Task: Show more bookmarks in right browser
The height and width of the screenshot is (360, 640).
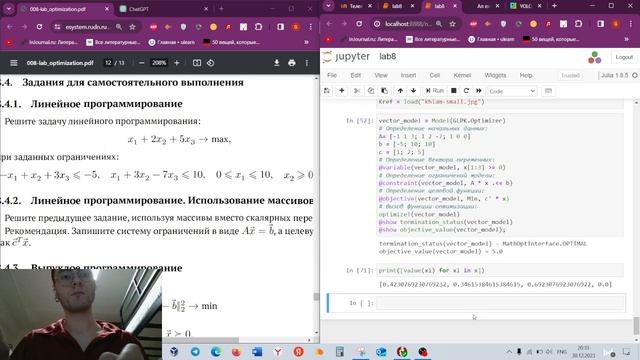Action: click(x=627, y=39)
